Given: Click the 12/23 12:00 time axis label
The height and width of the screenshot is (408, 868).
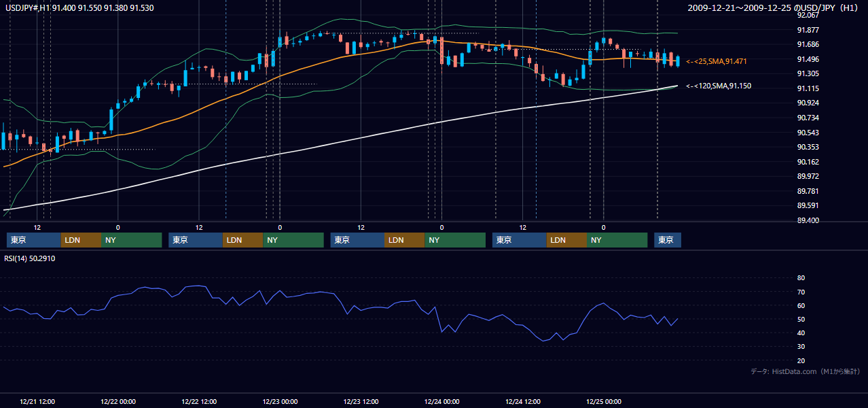Looking at the screenshot, I should pyautogui.click(x=361, y=401).
